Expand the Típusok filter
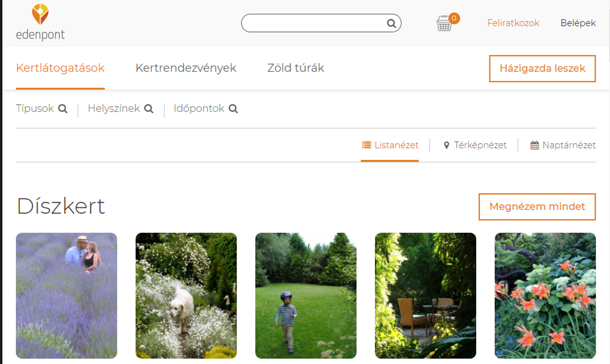Image resolution: width=610 pixels, height=364 pixels. 35,109
